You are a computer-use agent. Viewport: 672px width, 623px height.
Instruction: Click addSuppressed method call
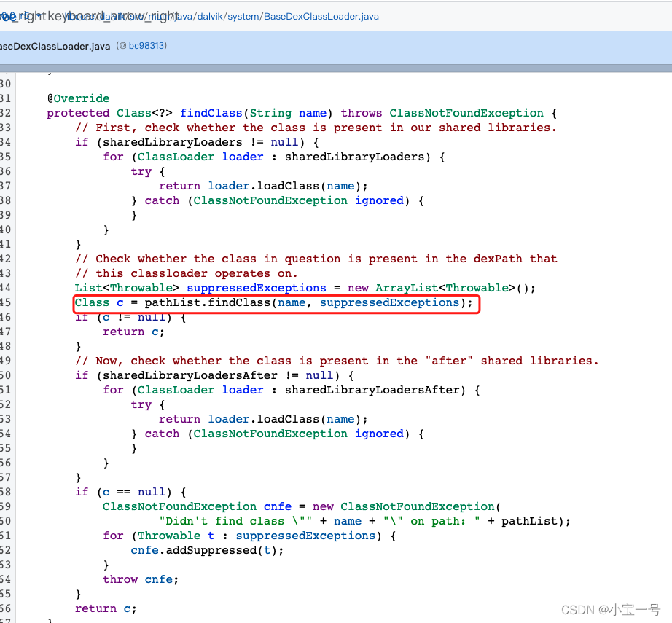[x=211, y=550]
